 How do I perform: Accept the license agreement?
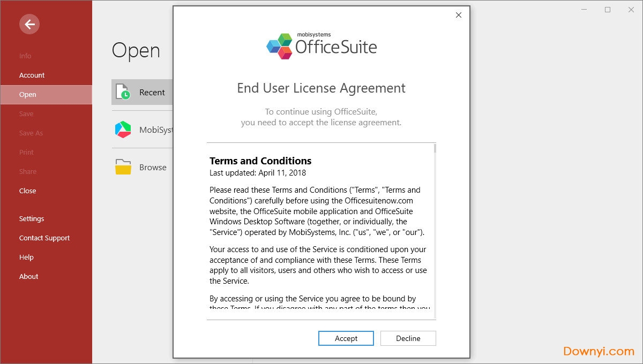(346, 338)
